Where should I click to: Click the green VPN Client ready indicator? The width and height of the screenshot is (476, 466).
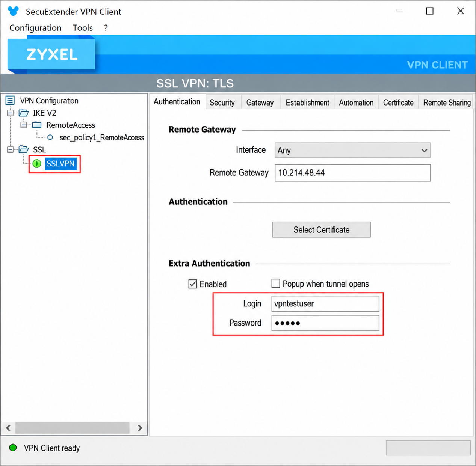pyautogui.click(x=13, y=448)
